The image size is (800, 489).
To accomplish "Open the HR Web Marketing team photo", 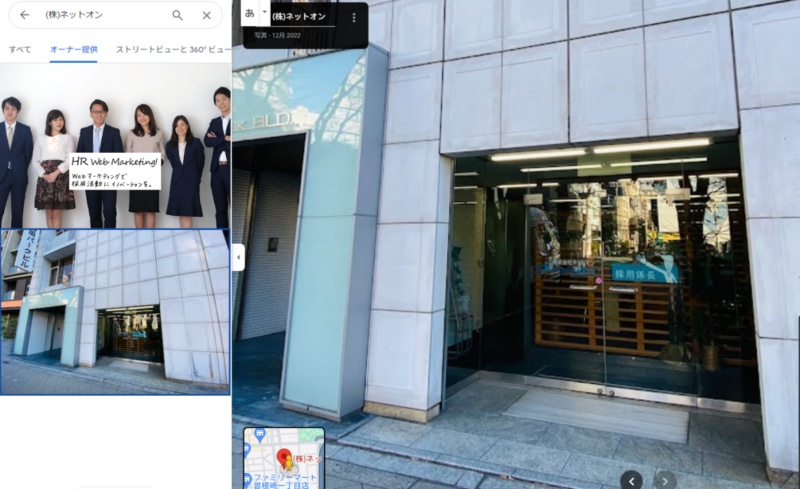I will (x=115, y=146).
